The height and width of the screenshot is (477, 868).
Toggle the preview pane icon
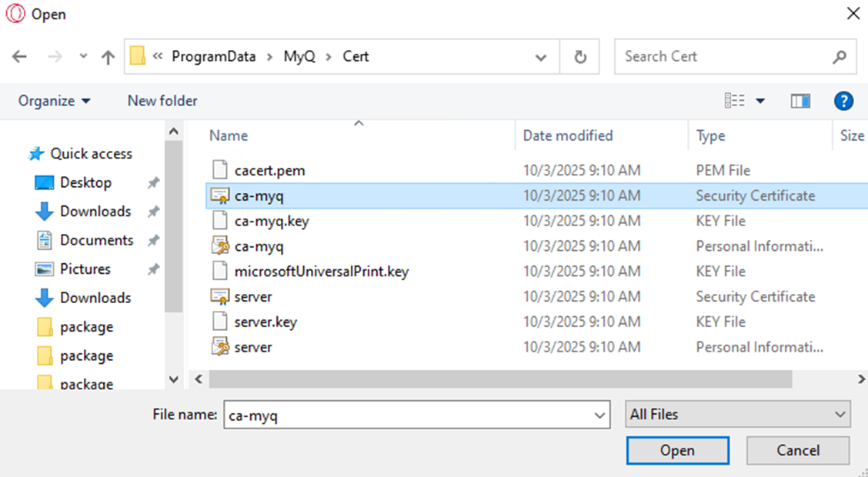tap(800, 101)
